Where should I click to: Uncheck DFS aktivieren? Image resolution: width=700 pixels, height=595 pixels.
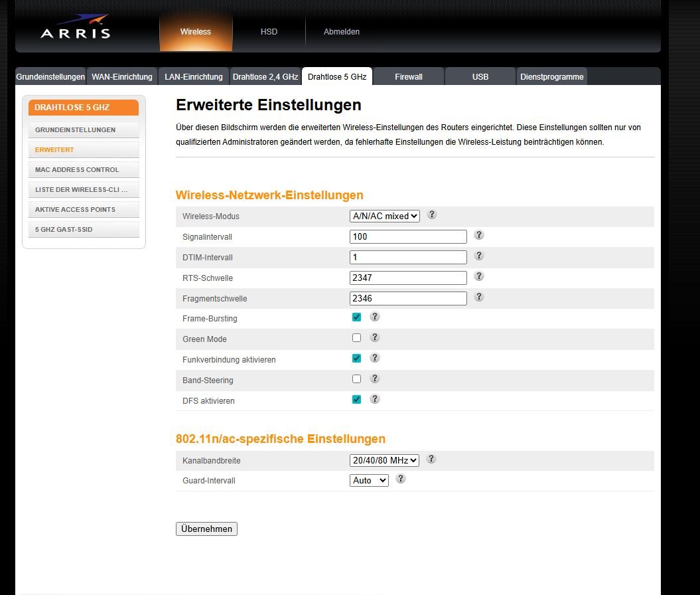(356, 399)
